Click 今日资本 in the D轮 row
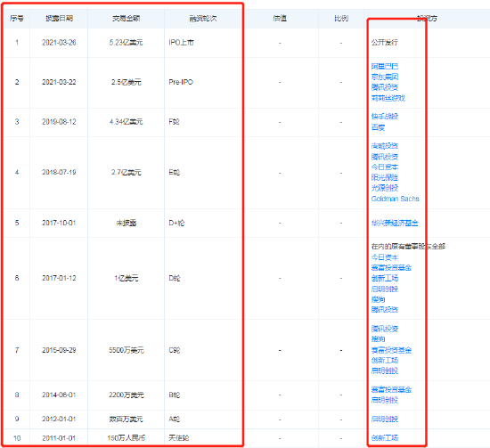This screenshot has width=490, height=448. pyautogui.click(x=384, y=257)
